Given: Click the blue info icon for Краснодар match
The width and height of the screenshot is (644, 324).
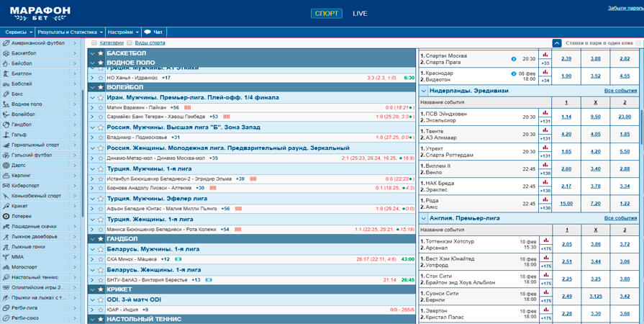Looking at the screenshot, I should (513, 73).
